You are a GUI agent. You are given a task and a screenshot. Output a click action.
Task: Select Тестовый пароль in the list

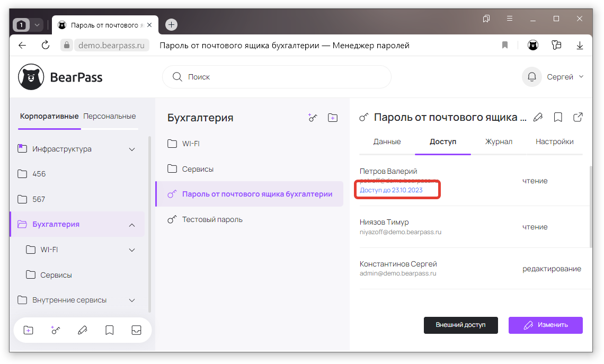pos(212,219)
